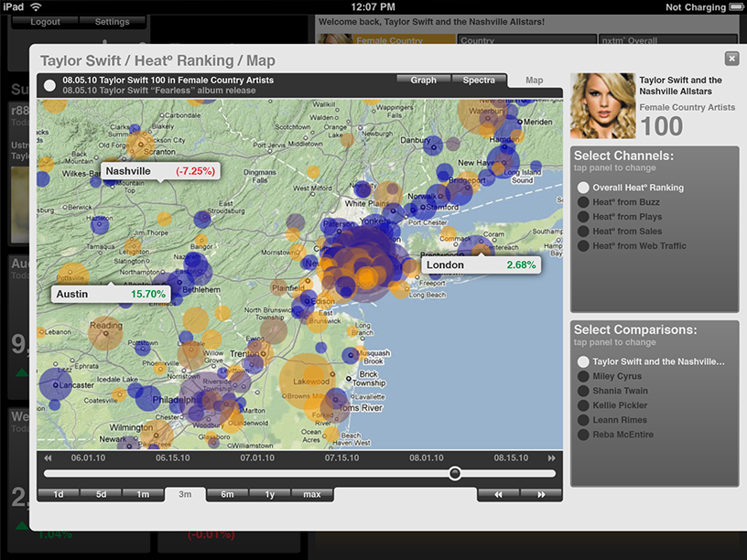
Task: Tap the orange Reading heat bubble
Action: (106, 333)
